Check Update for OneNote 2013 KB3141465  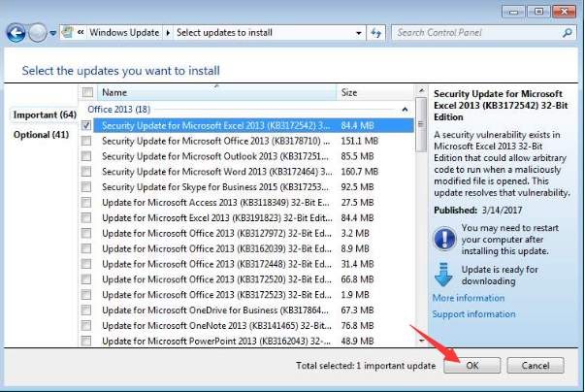pos(86,325)
